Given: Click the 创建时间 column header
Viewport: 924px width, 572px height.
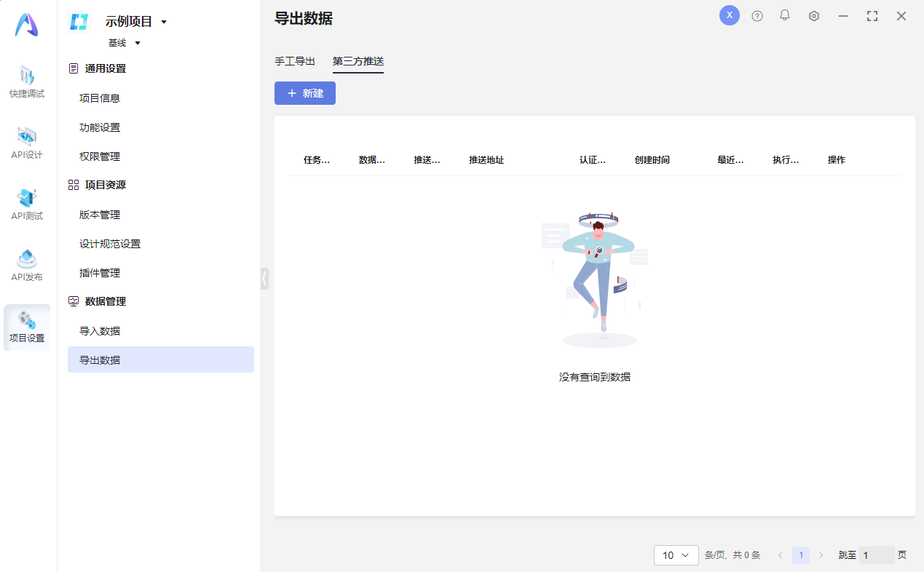Looking at the screenshot, I should (652, 160).
